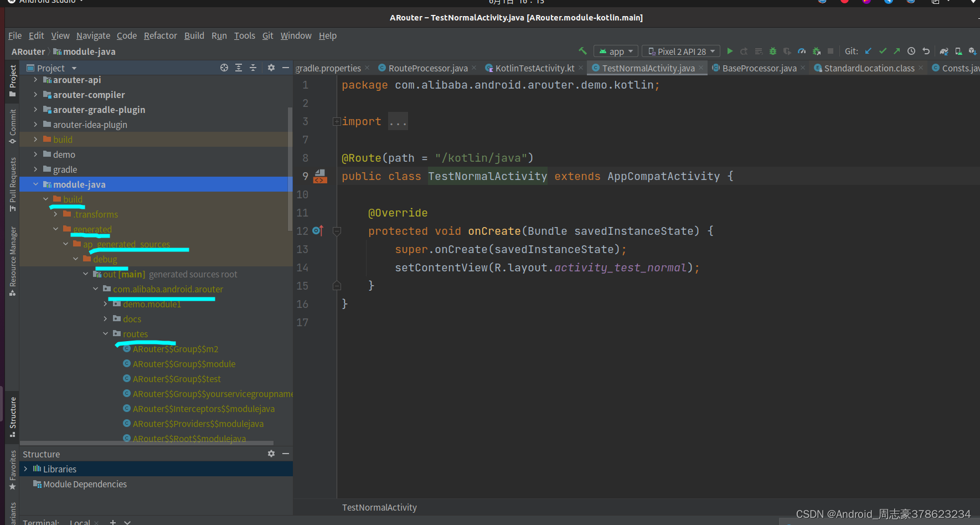Screen dimensions: 980x525
Task: Toggle the Project tool window sidebar button
Action: pos(12,81)
